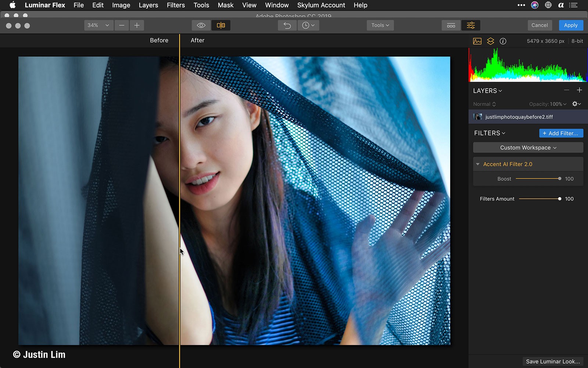Open the Custom Workspace dropdown

coord(528,148)
